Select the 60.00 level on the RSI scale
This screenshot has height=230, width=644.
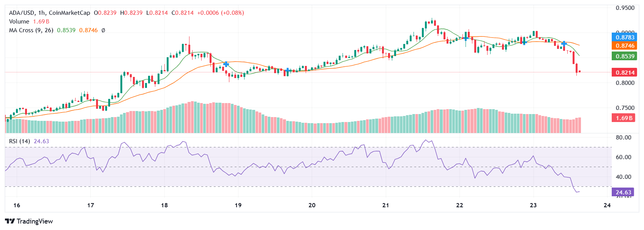[x=623, y=157]
